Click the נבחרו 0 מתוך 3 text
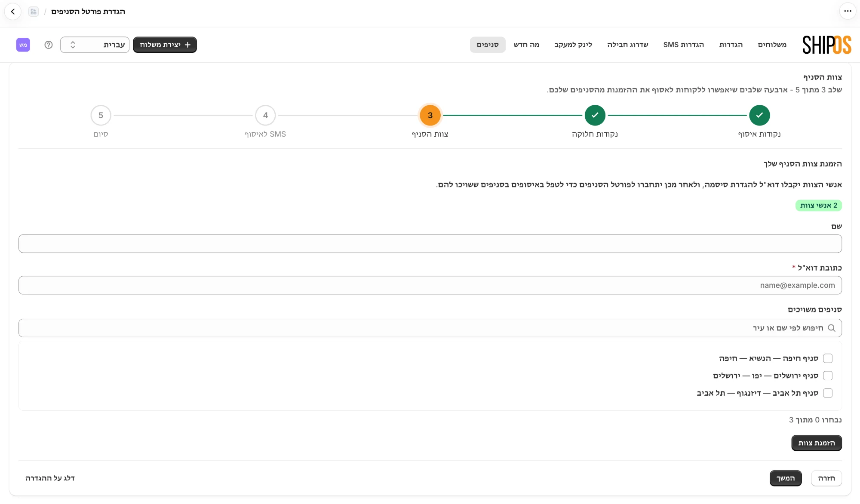860x504 pixels. (815, 420)
